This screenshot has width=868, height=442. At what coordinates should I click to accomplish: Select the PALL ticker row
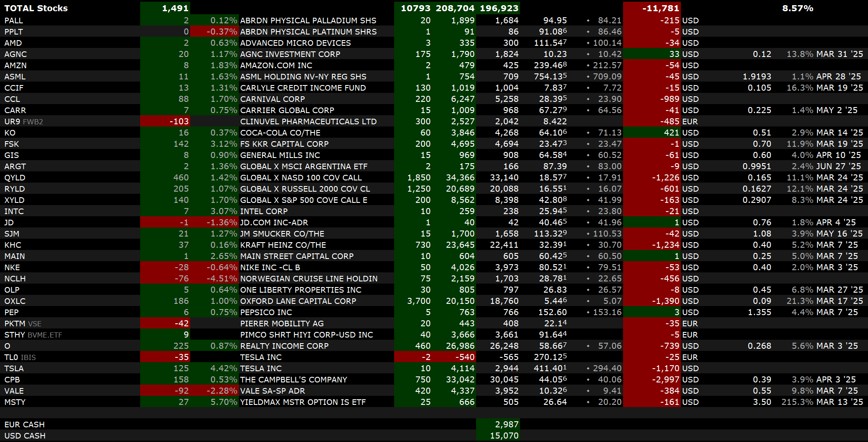pyautogui.click(x=434, y=20)
